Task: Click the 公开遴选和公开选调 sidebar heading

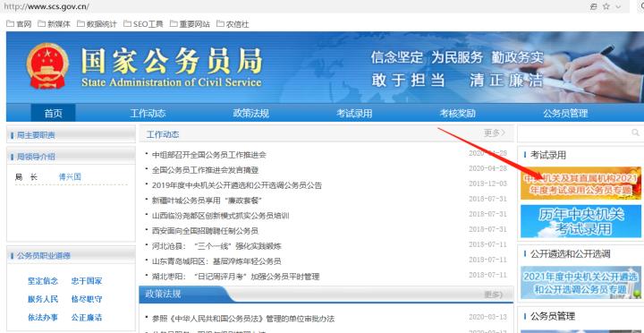Action: coord(570,253)
